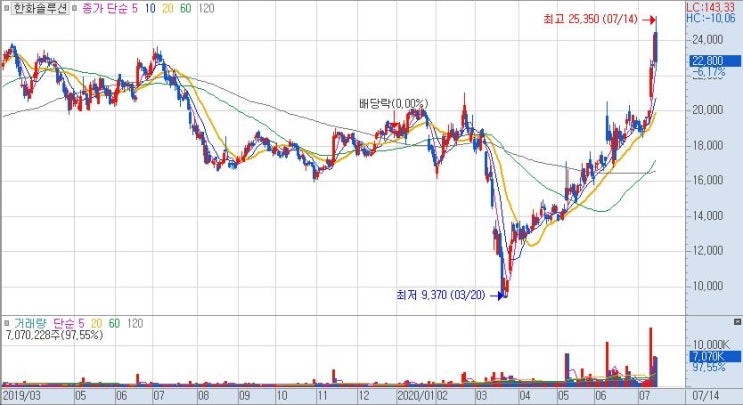Select the price chart's 10-day moving average label
The image size is (743, 405).
click(150, 9)
